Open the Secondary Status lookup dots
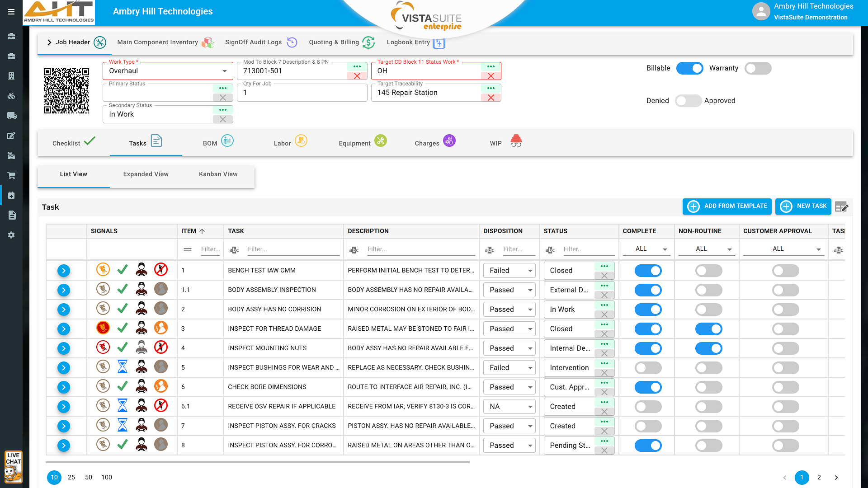 (223, 110)
